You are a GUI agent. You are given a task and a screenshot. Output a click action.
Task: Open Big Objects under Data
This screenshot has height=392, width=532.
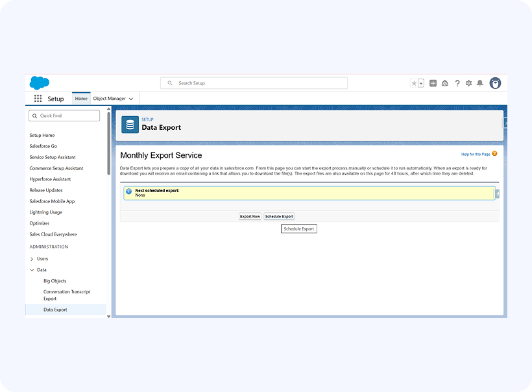55,280
